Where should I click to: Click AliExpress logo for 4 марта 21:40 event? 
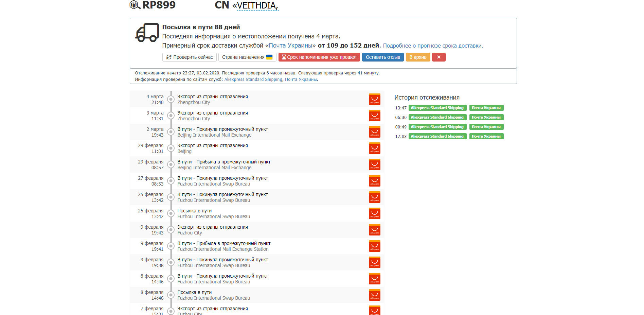375,99
